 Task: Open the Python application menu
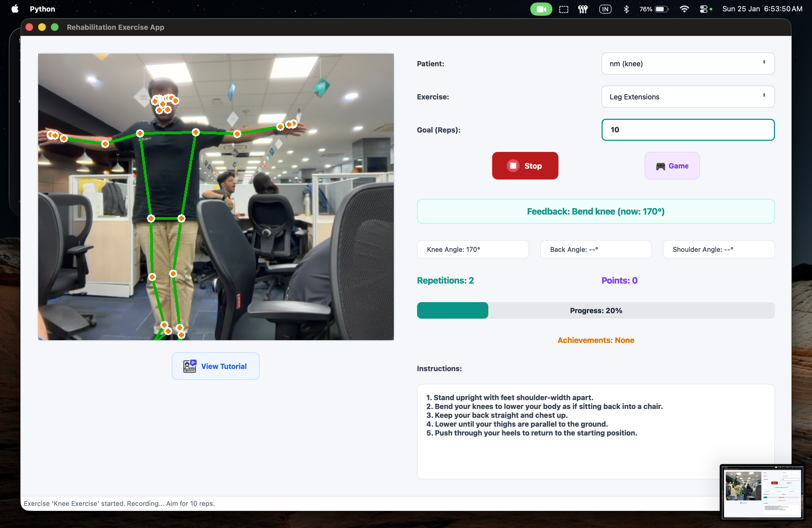42,9
